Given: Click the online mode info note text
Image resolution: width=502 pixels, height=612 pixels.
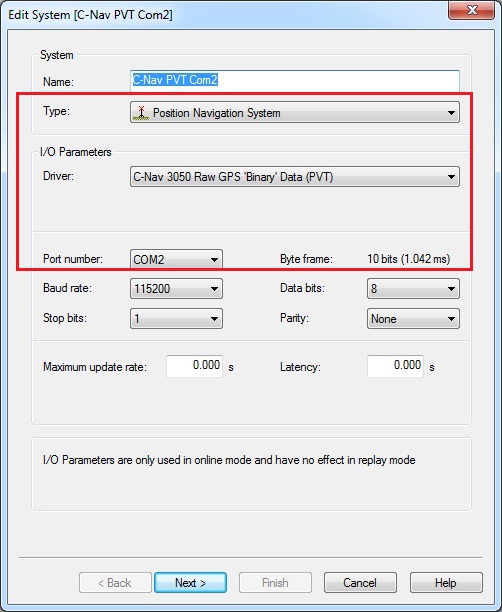Looking at the screenshot, I should point(229,460).
